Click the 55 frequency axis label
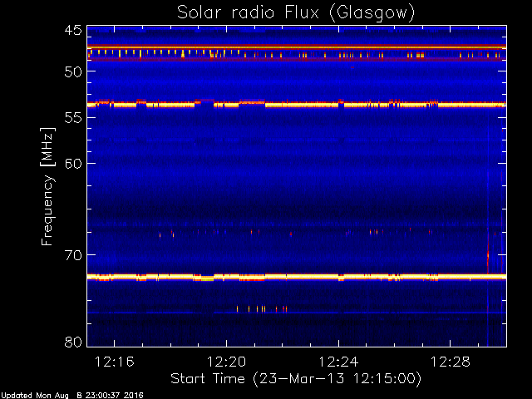 click(x=73, y=118)
